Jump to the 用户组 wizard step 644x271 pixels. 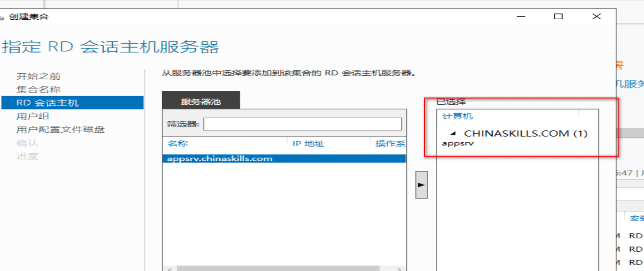click(x=33, y=116)
